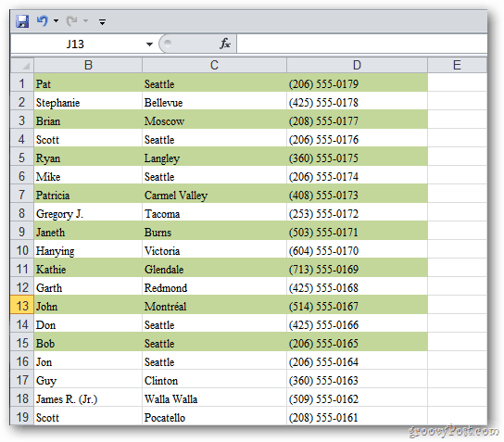
Task: Select row 13 header
Action: pos(22,306)
